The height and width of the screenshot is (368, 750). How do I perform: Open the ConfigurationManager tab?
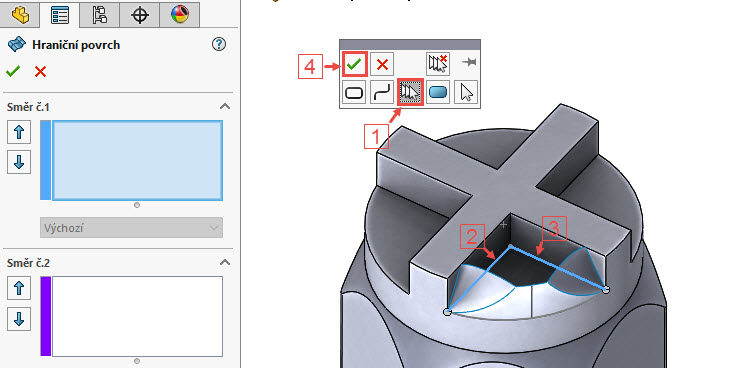point(99,14)
